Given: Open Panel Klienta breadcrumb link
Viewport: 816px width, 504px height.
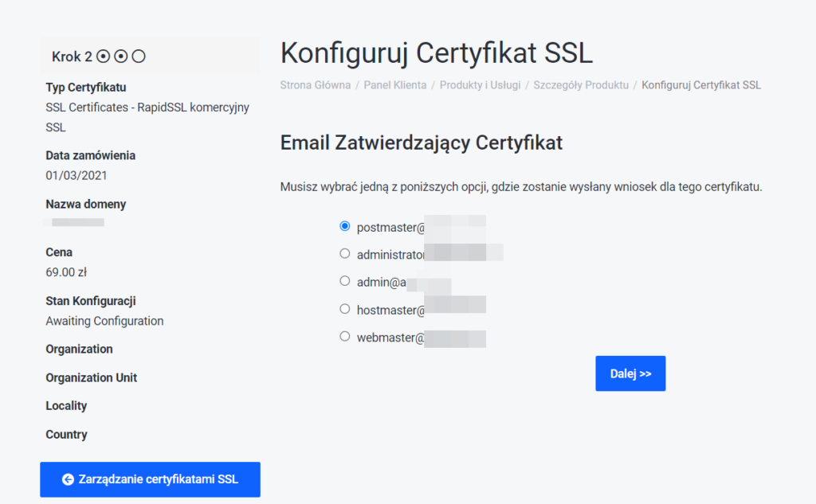Looking at the screenshot, I should click(395, 85).
